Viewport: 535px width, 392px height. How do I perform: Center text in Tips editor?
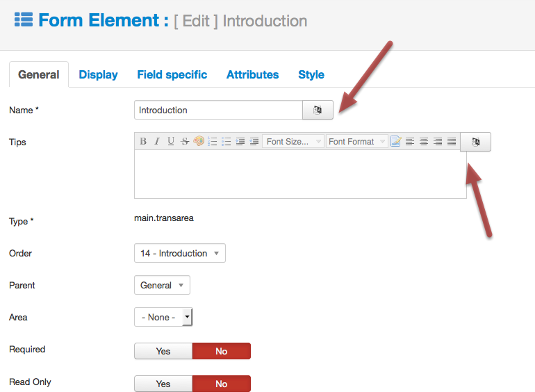coord(424,141)
